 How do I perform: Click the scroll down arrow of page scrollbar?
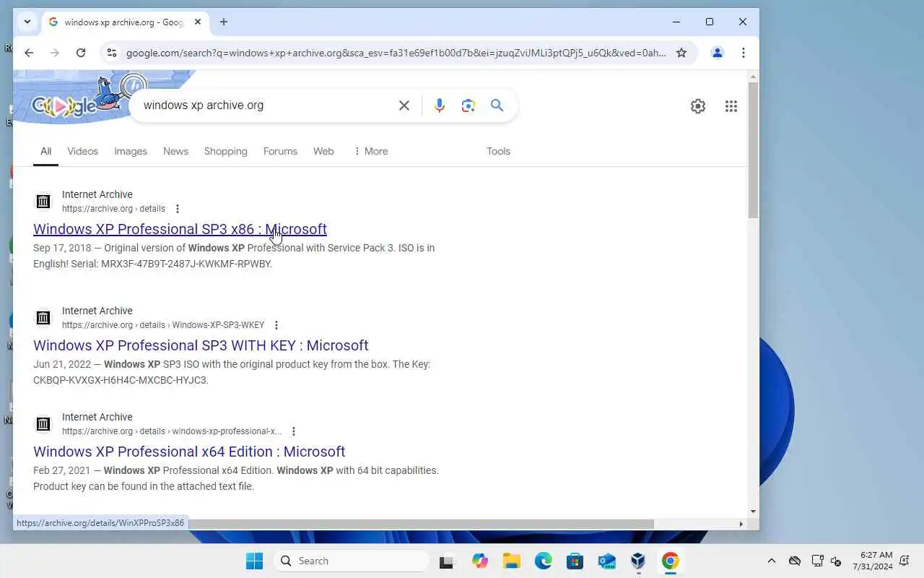pyautogui.click(x=753, y=512)
